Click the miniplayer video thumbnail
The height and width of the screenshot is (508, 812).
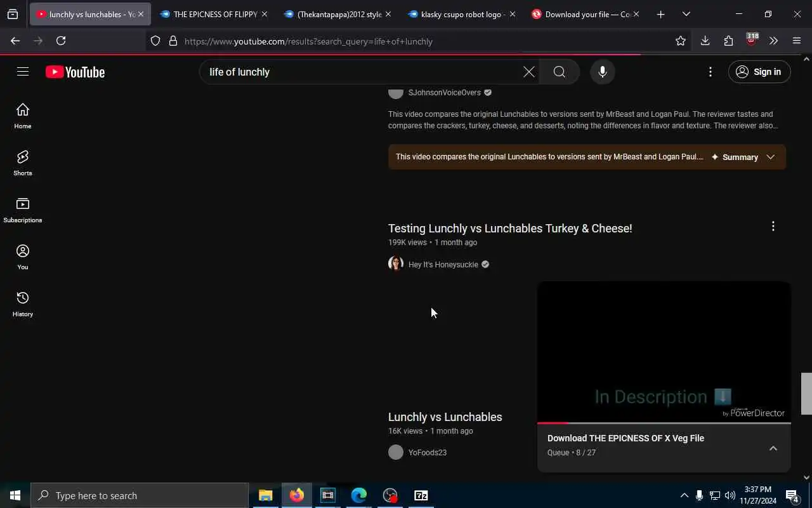664,351
